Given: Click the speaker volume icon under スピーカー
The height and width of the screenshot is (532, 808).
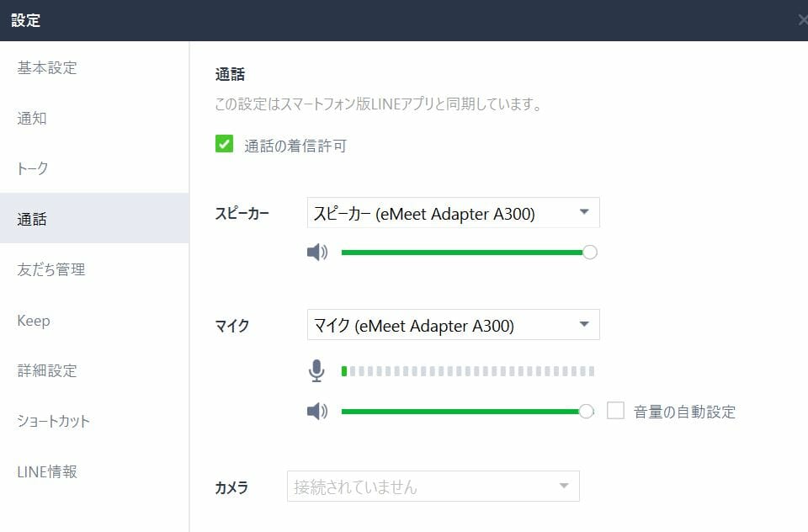Looking at the screenshot, I should pos(316,252).
